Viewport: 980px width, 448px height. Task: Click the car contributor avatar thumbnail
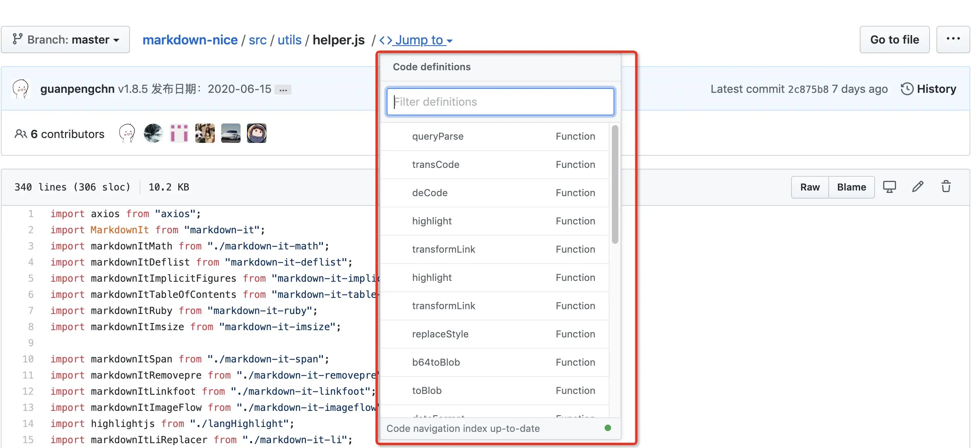(x=230, y=133)
